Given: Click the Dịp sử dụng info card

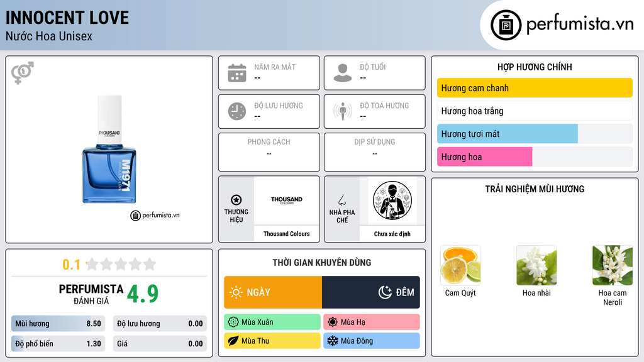Looking at the screenshot, I should (375, 152).
